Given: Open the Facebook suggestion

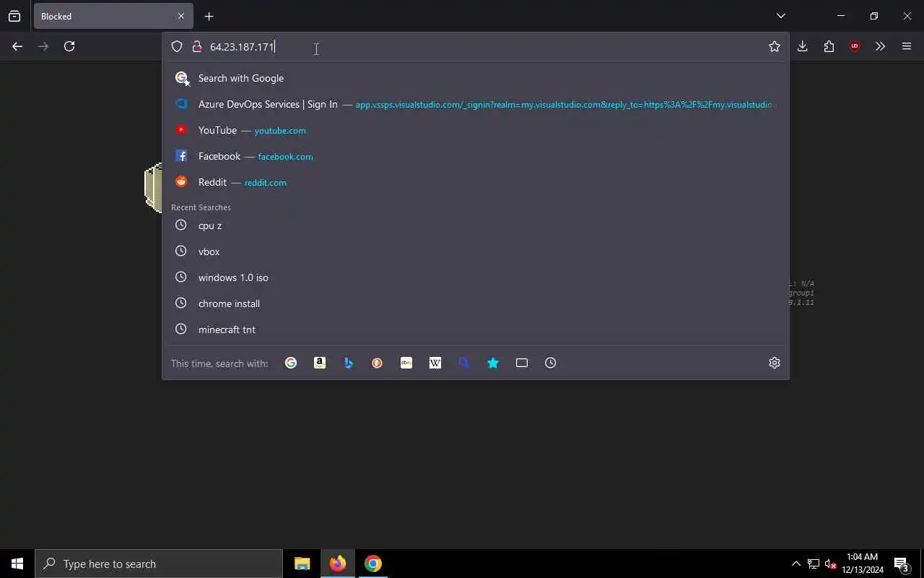Looking at the screenshot, I should pos(476,156).
